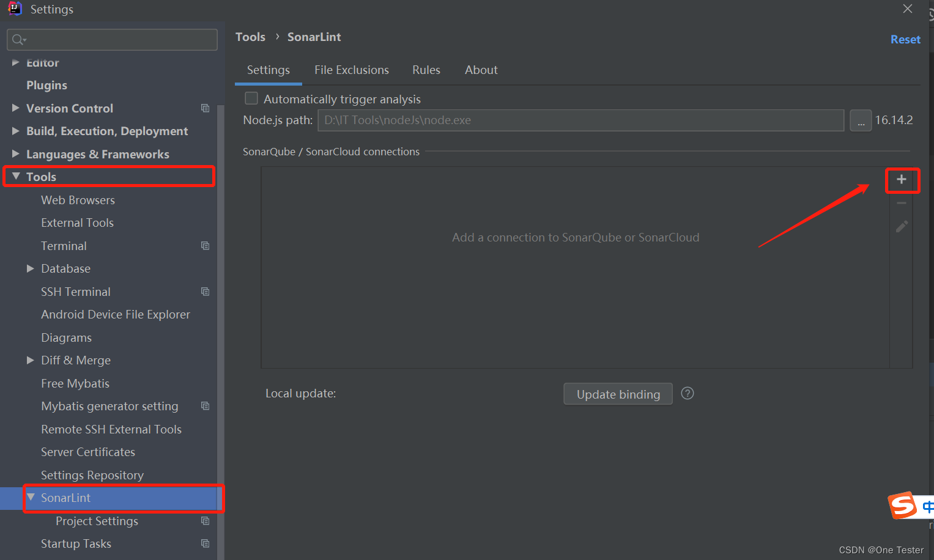This screenshot has height=560, width=934.
Task: Select Diff & Merge item
Action: click(x=76, y=360)
